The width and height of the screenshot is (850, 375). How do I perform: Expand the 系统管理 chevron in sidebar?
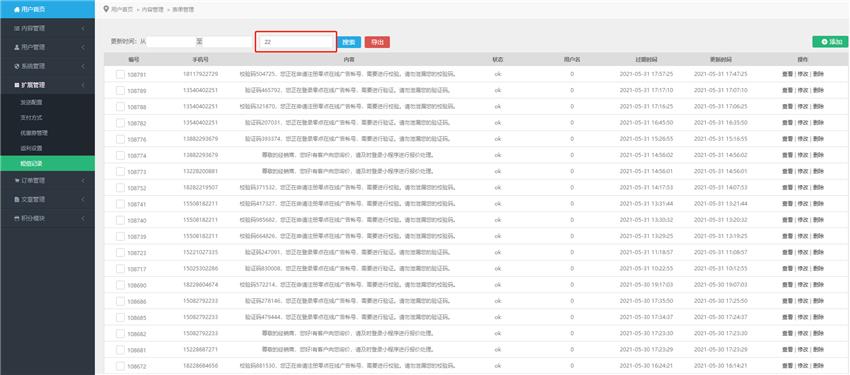83,66
